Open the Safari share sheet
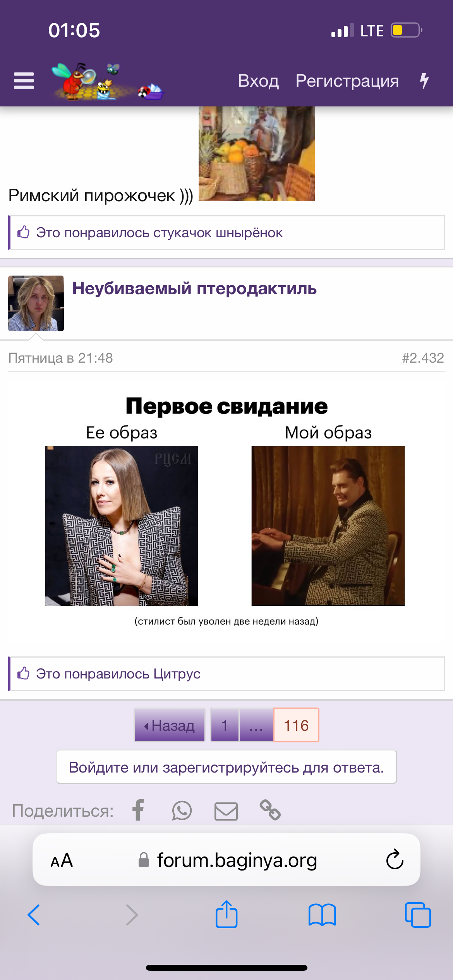 point(226,914)
